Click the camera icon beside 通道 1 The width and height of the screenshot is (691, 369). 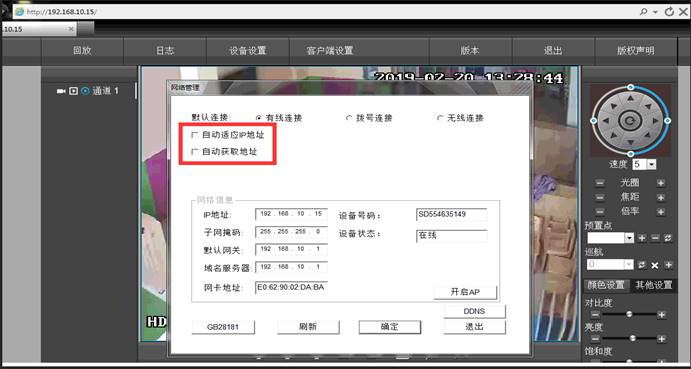61,91
